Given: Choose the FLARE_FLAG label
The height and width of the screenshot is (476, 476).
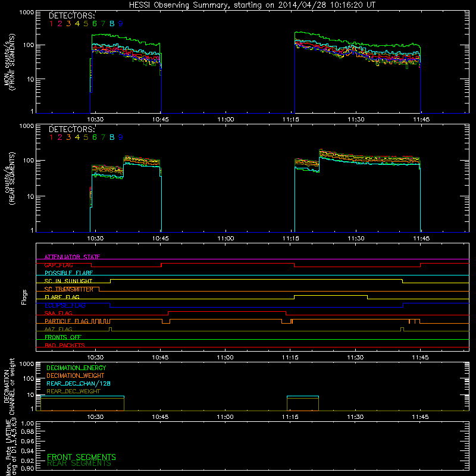Looking at the screenshot, I should pyautogui.click(x=62, y=297).
